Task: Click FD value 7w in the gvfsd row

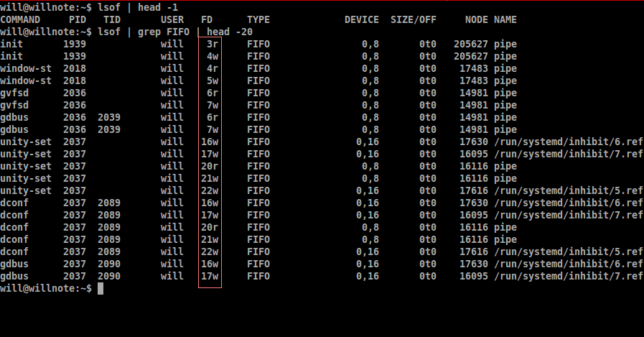Action: click(213, 105)
